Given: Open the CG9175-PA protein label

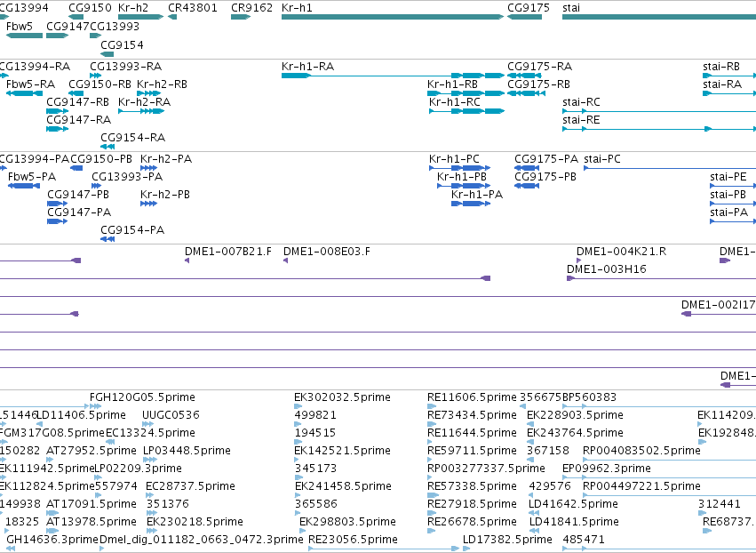Looking at the screenshot, I should 546,159.
